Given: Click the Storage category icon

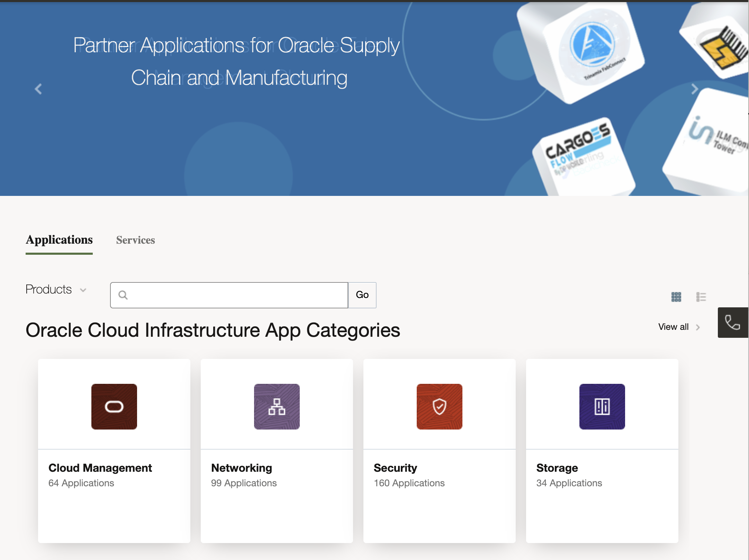Looking at the screenshot, I should click(x=602, y=407).
